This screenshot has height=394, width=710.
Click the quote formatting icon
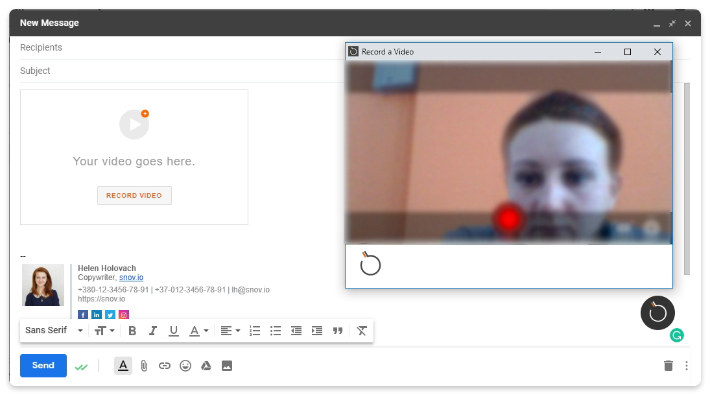point(338,331)
